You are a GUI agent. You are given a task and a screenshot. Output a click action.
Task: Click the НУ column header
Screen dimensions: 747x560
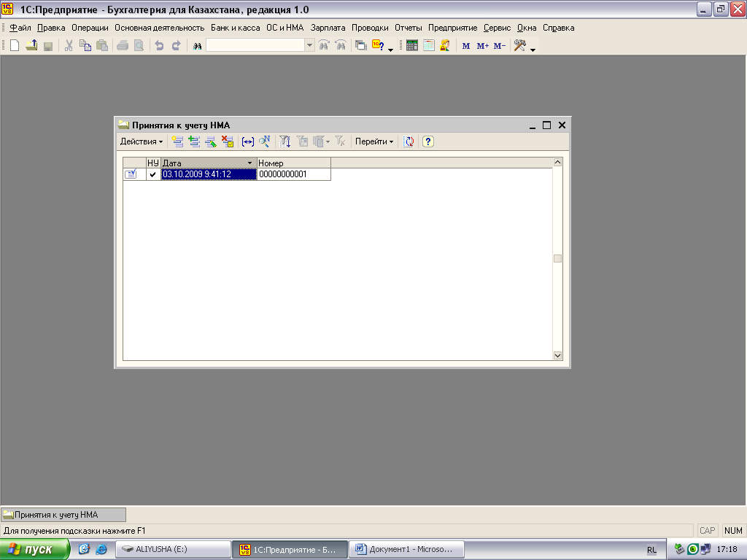(x=153, y=163)
